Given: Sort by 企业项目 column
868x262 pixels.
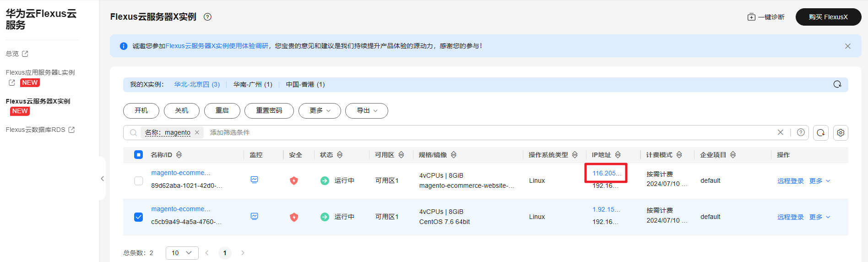Looking at the screenshot, I should [733, 155].
